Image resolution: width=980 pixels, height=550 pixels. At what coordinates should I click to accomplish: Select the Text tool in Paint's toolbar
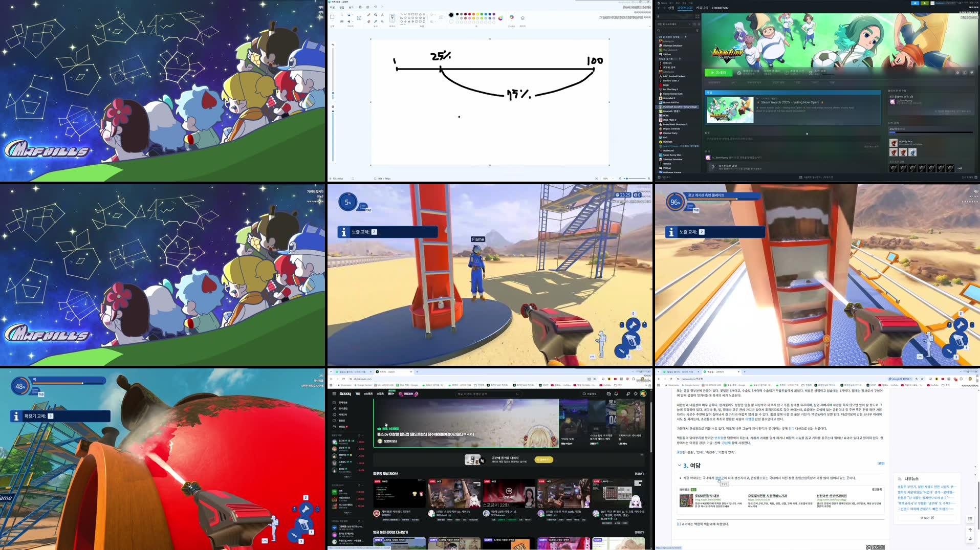382,15
